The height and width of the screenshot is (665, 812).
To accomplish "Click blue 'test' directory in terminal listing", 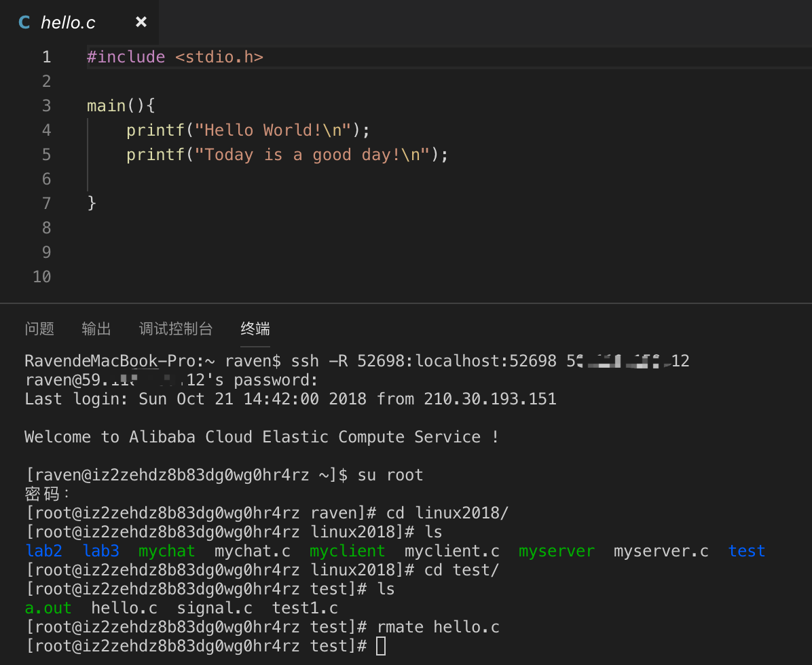I will click(747, 551).
